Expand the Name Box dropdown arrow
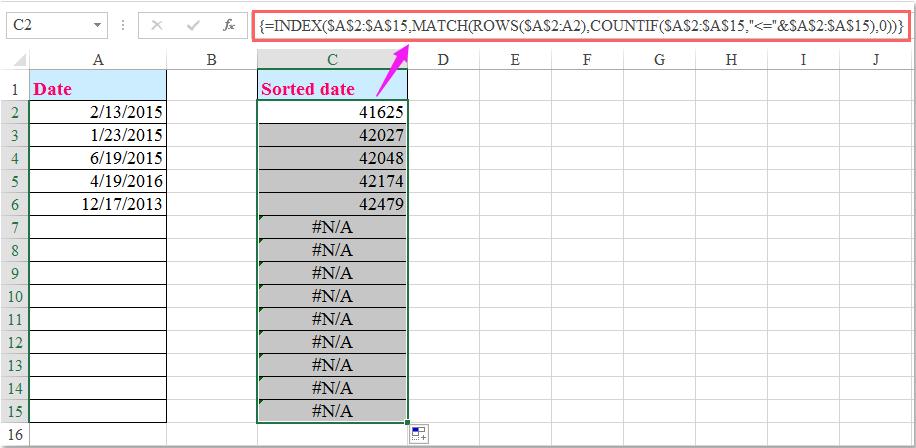The width and height of the screenshot is (916, 448). (x=97, y=25)
